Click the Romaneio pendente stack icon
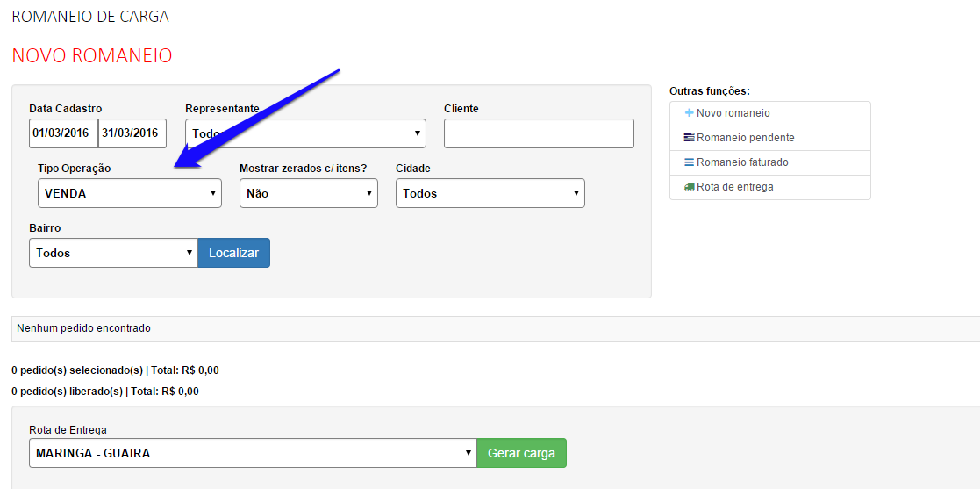The image size is (980, 489). point(690,138)
